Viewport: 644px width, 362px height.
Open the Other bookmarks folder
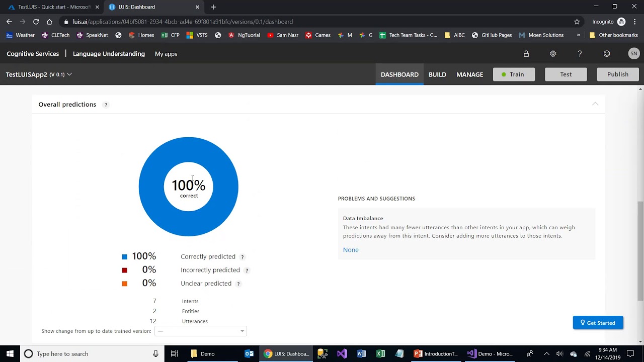613,35
